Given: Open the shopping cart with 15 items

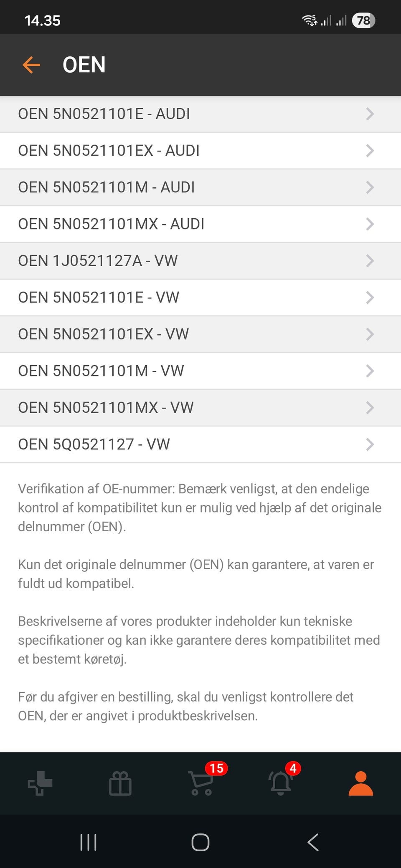Looking at the screenshot, I should [x=201, y=782].
